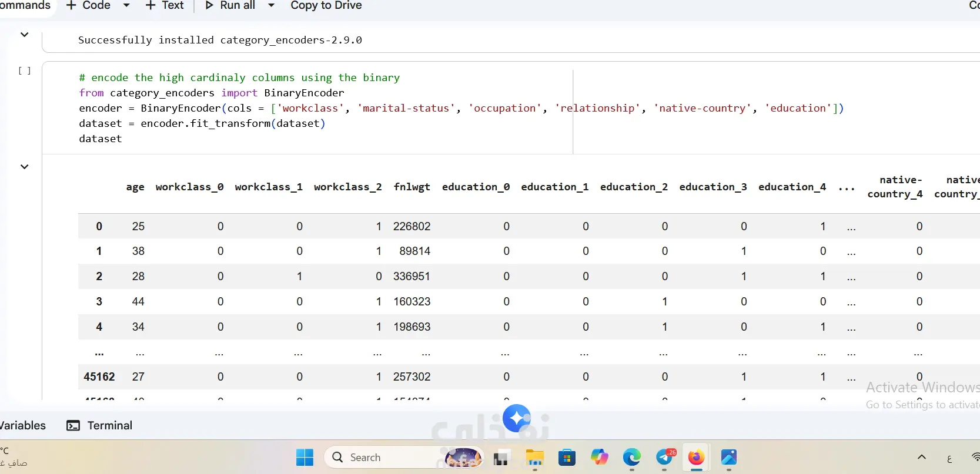This screenshot has width=980, height=474.
Task: Launch Microsoft Store from the taskbar
Action: (567, 457)
